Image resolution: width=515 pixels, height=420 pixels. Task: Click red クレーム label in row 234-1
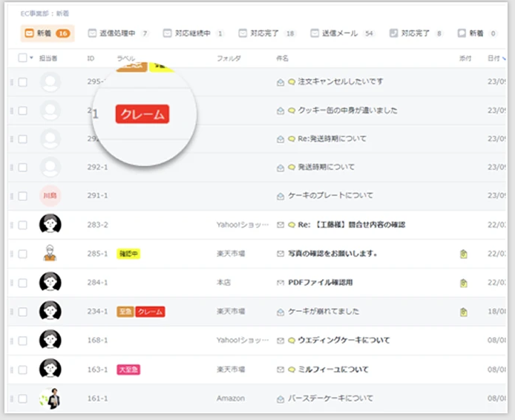(150, 312)
